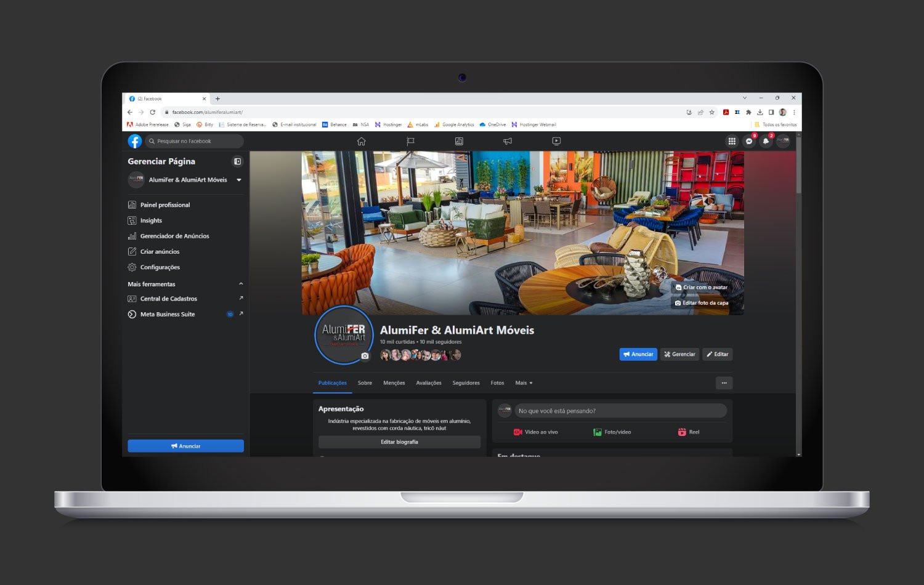
Task: Open Messenger with 9 notifications
Action: (749, 141)
